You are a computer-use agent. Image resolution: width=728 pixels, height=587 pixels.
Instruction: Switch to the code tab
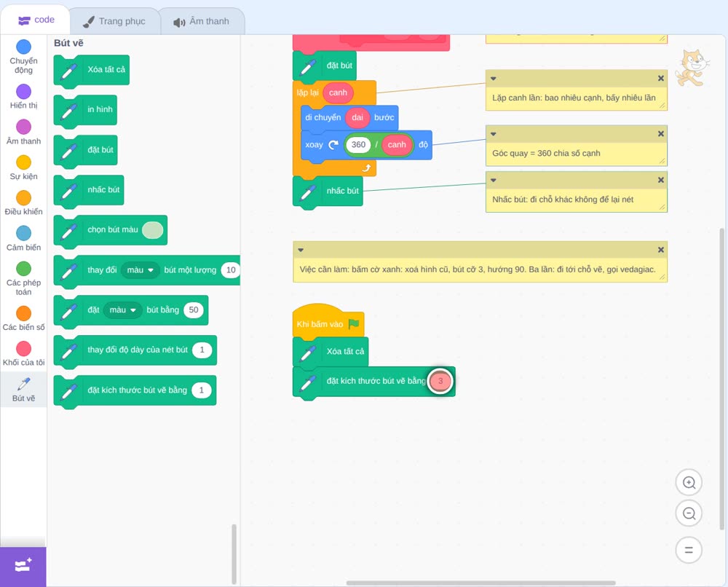36,20
